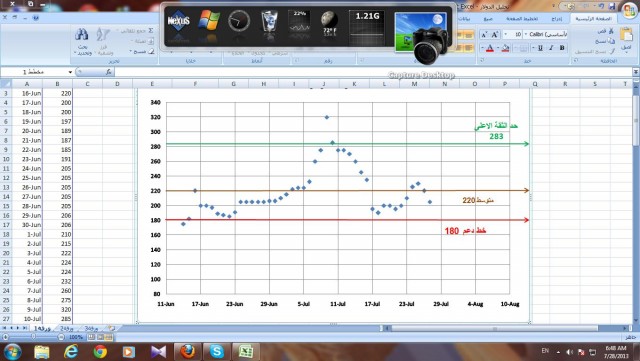
Task: Click the font color red A swatch
Action: [490, 48]
